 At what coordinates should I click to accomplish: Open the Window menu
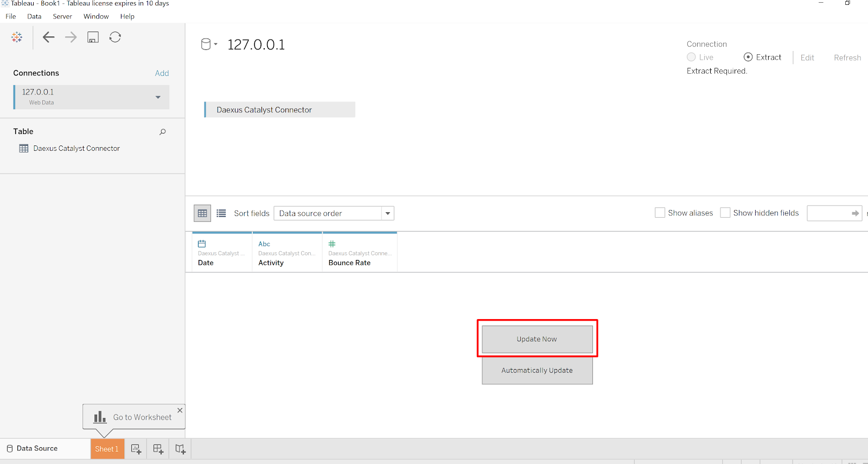coord(96,16)
